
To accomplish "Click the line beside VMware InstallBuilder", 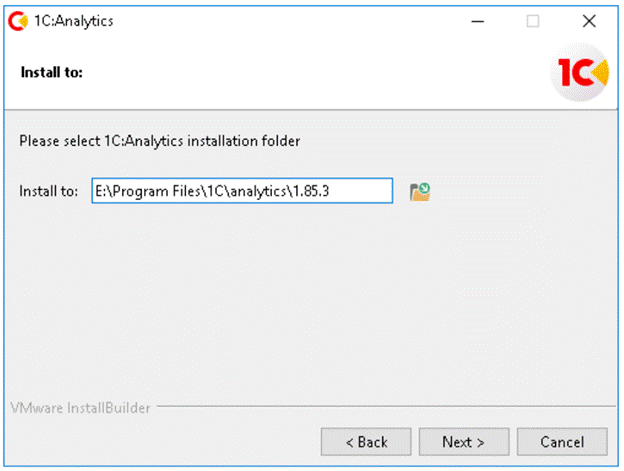I will (x=380, y=409).
